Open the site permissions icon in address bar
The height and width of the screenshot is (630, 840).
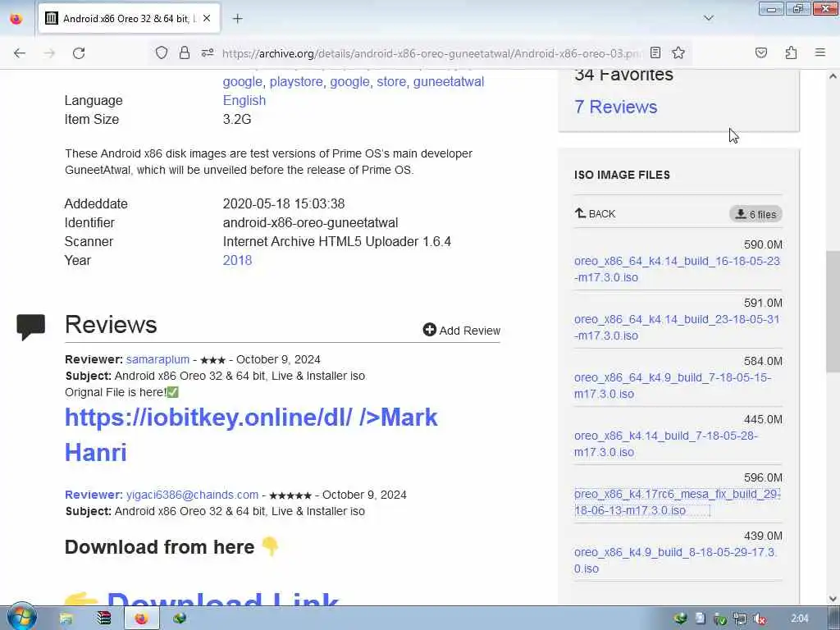(208, 52)
